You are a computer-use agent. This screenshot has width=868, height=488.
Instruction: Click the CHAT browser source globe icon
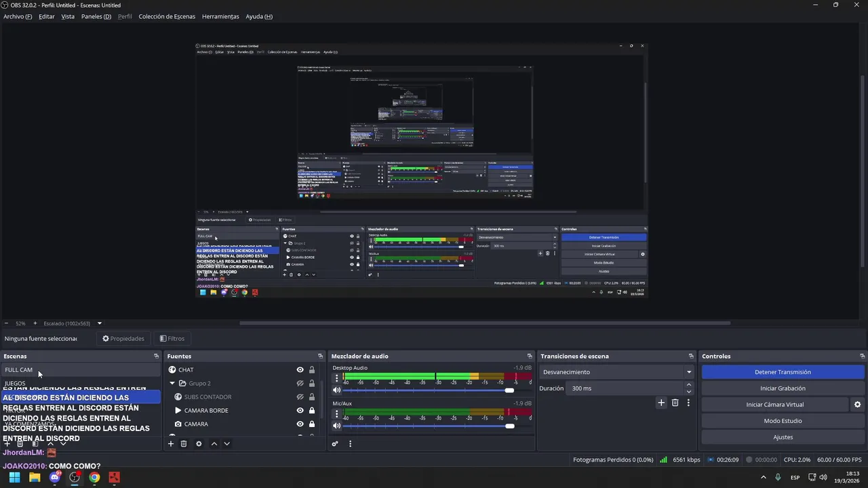172,370
